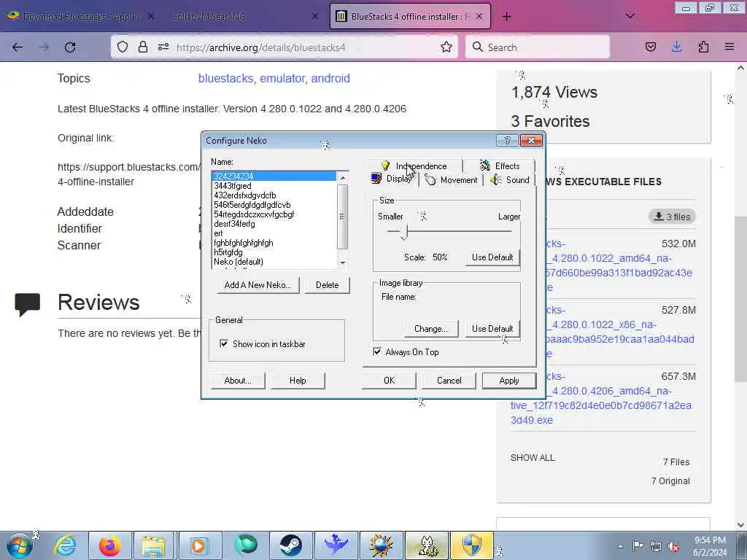Select 432erdsfxdgvdcfb in the name list
The width and height of the screenshot is (747, 560).
(x=274, y=195)
